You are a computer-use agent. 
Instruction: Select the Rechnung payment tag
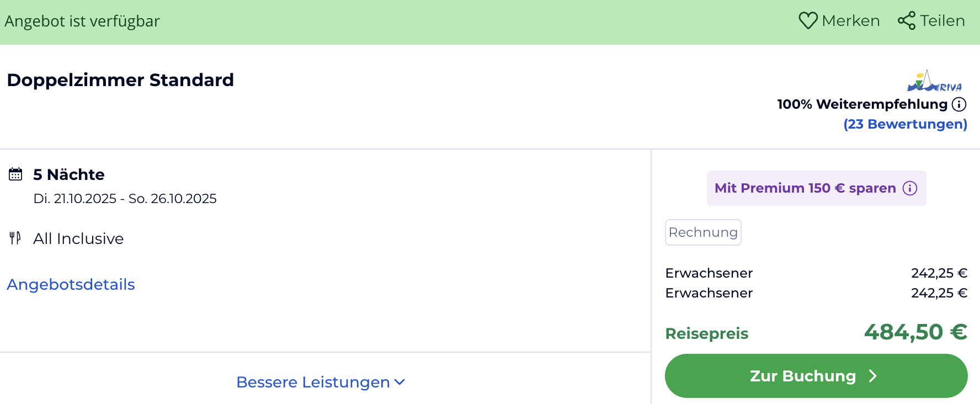click(x=703, y=232)
